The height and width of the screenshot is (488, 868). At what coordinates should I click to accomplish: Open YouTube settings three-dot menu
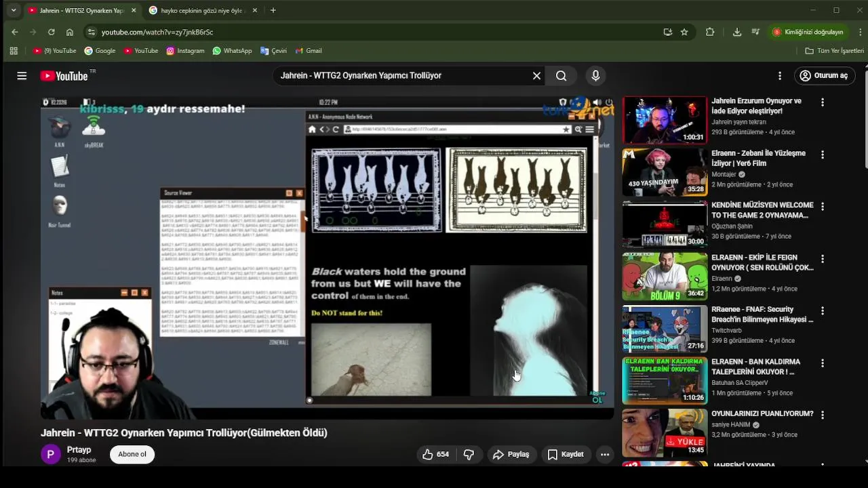click(x=780, y=76)
